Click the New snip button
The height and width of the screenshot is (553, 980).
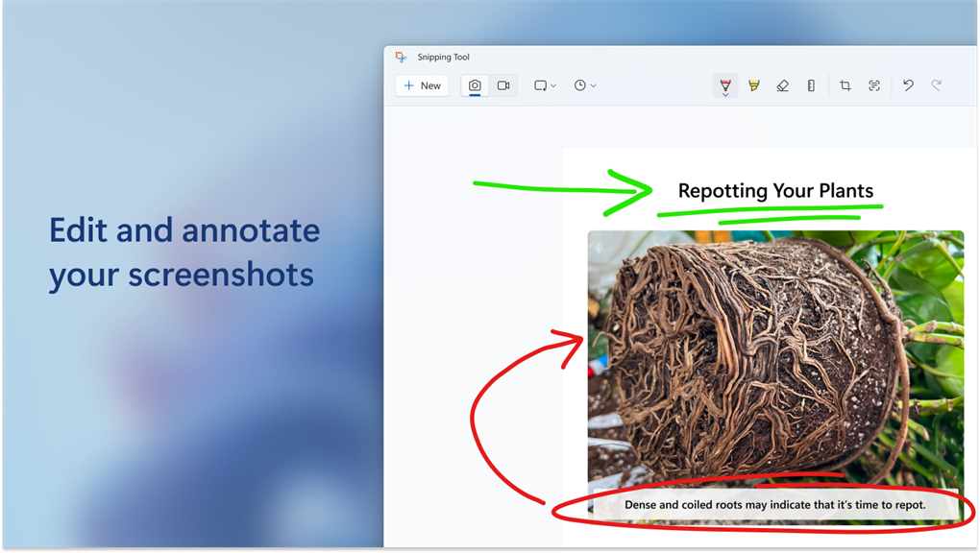[x=423, y=85]
